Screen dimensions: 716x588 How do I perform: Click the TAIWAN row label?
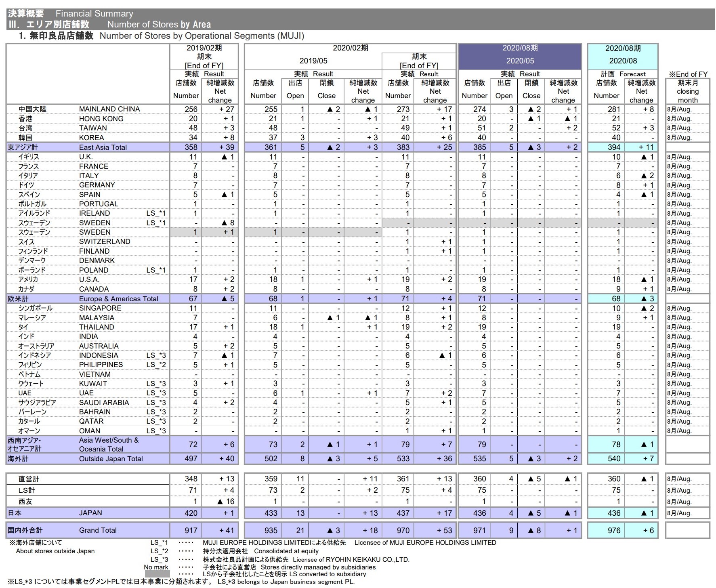click(x=93, y=128)
